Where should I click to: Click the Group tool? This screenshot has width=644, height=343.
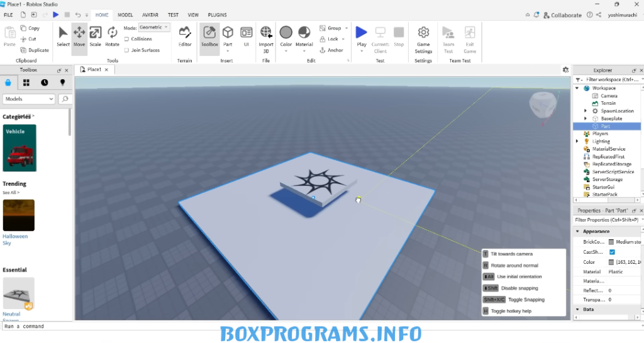(x=331, y=28)
